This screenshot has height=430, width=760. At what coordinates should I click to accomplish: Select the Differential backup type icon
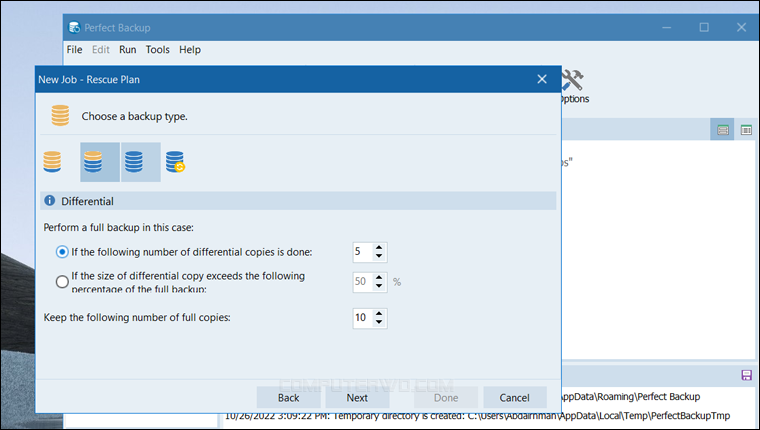[x=100, y=162]
